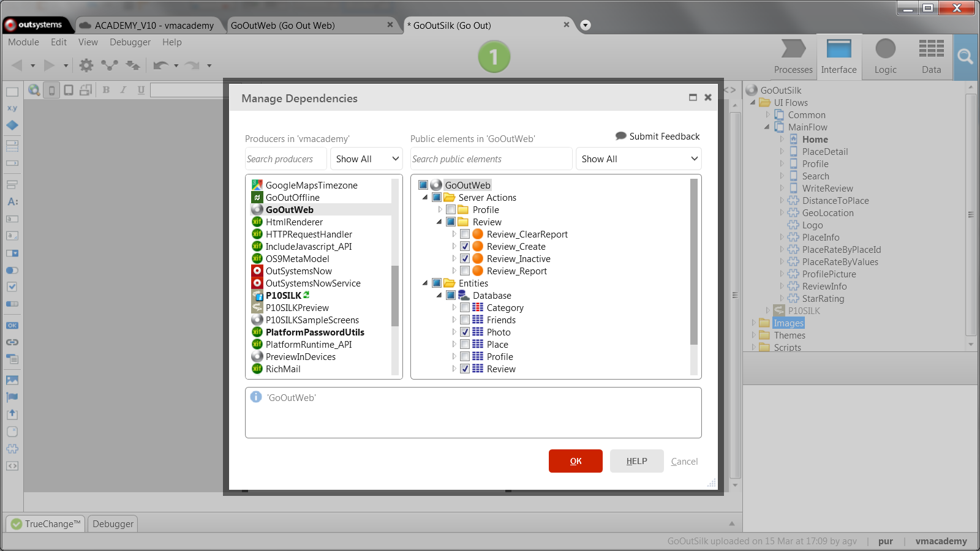Check the Review_Report action checkbox
Viewport: 980px width, 551px height.
(465, 271)
